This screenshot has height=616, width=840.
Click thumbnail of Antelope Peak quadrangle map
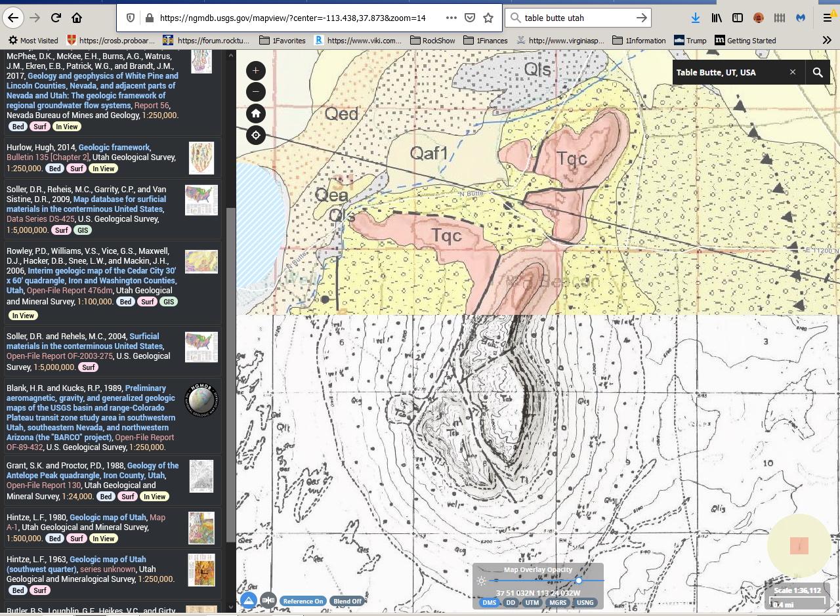(x=201, y=476)
